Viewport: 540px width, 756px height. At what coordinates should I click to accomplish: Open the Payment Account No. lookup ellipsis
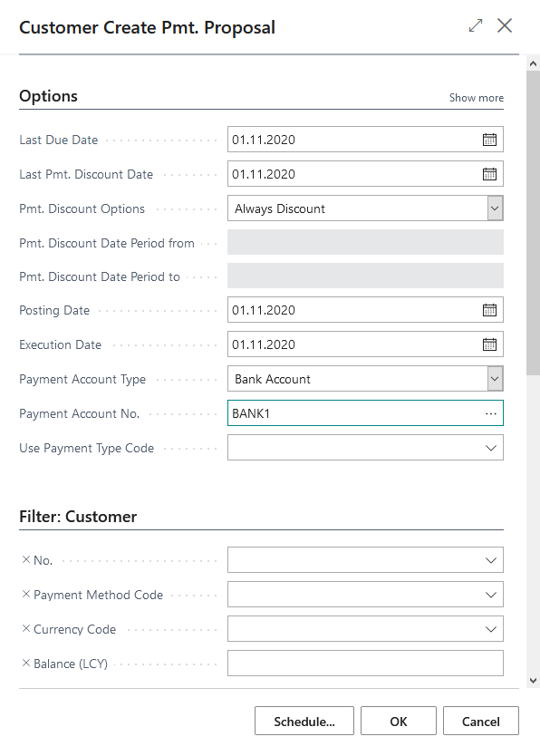click(490, 412)
